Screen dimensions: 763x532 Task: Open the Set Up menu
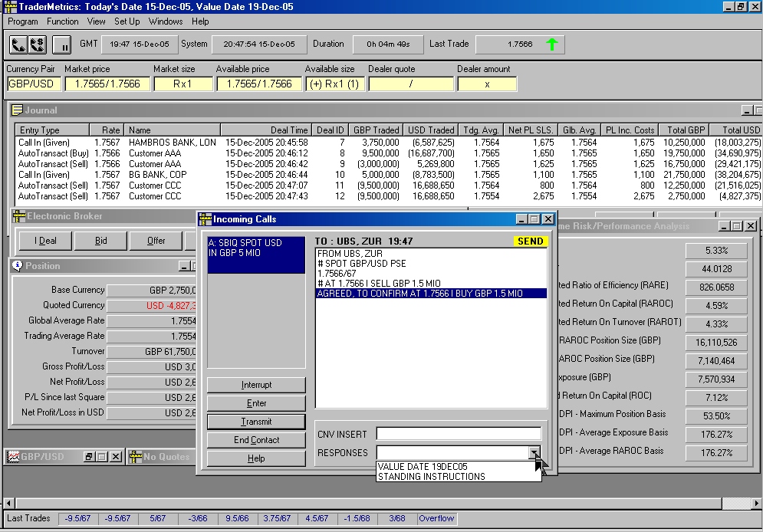pyautogui.click(x=127, y=21)
